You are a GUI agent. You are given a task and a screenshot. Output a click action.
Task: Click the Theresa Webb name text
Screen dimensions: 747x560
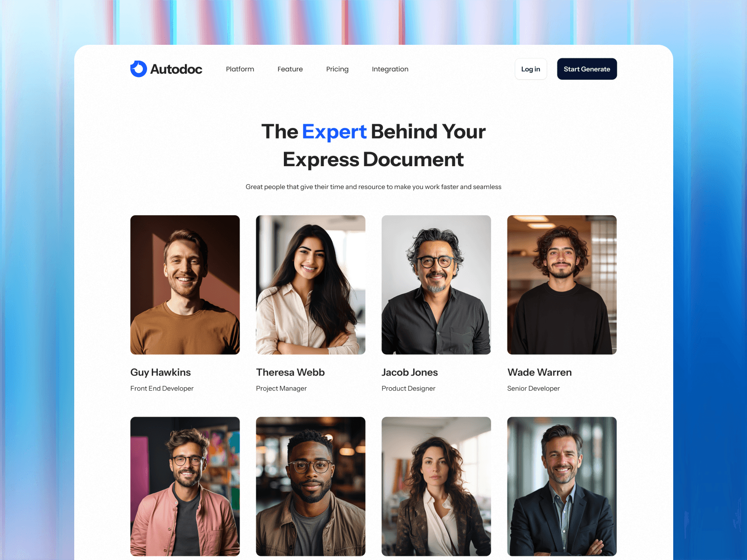[290, 372]
